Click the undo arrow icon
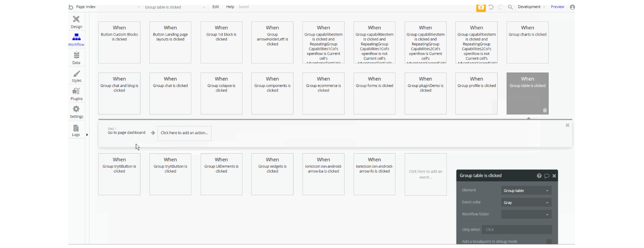644x248 pixels. pos(491,7)
